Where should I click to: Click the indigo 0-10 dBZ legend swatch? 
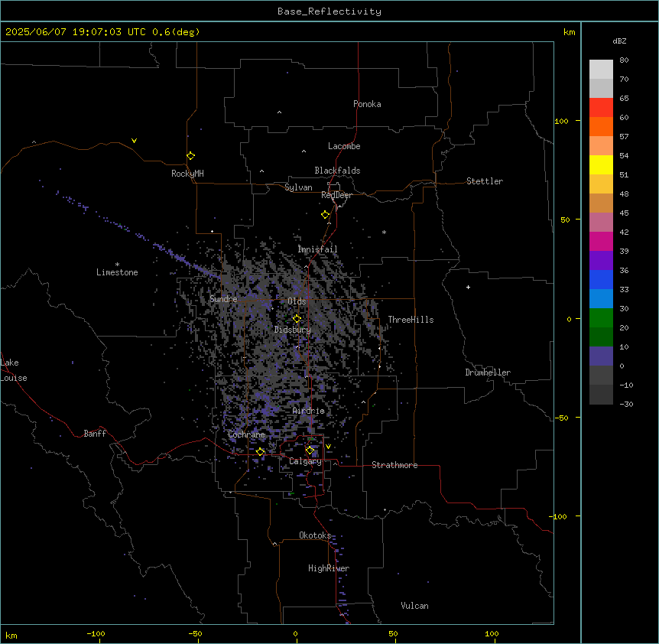(x=601, y=356)
